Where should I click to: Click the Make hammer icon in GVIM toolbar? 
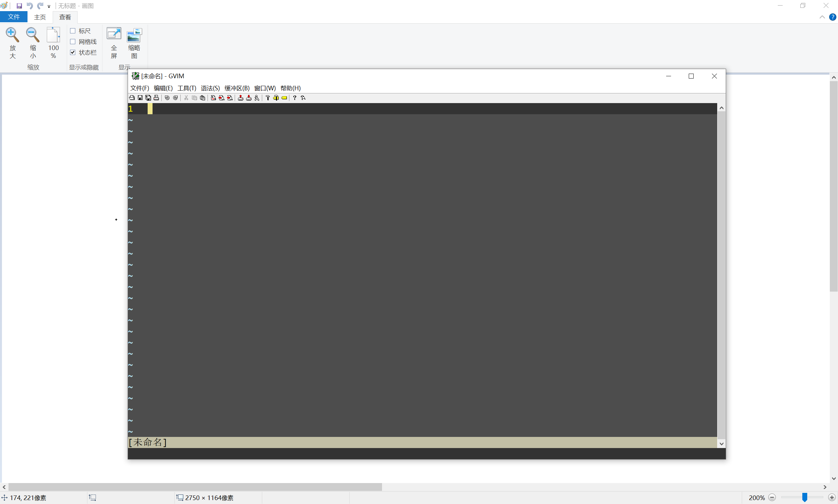pos(268,98)
